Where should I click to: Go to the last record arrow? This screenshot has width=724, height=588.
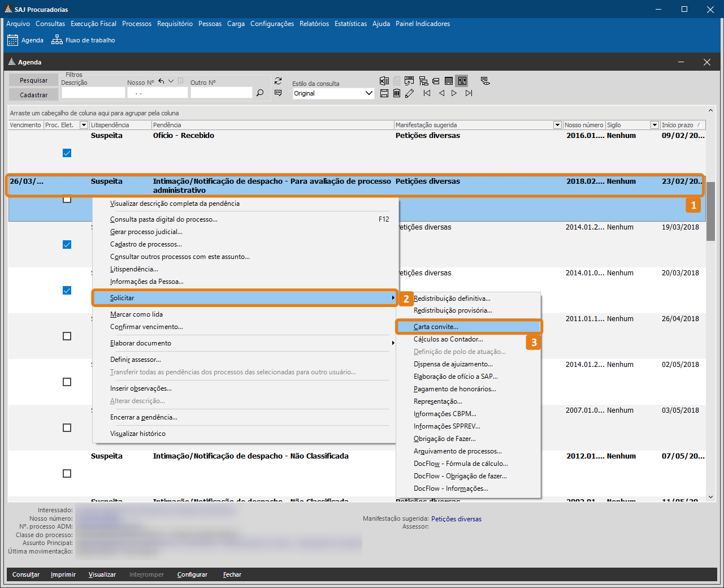click(469, 93)
